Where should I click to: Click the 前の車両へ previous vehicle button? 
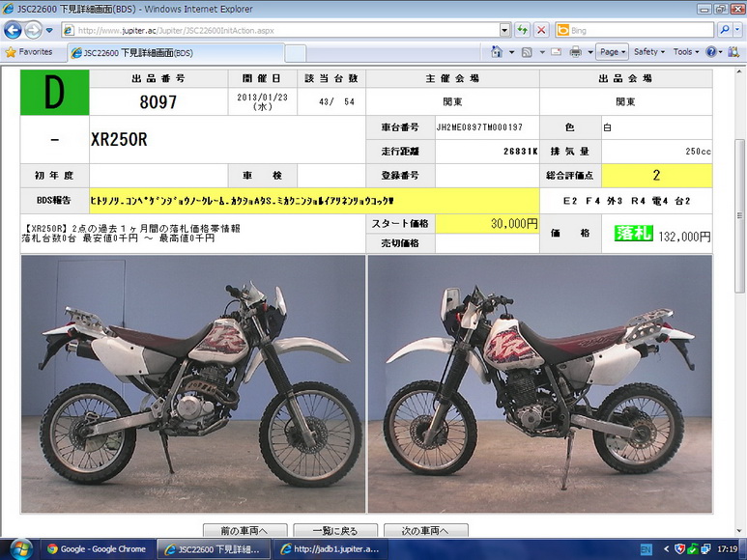click(244, 530)
